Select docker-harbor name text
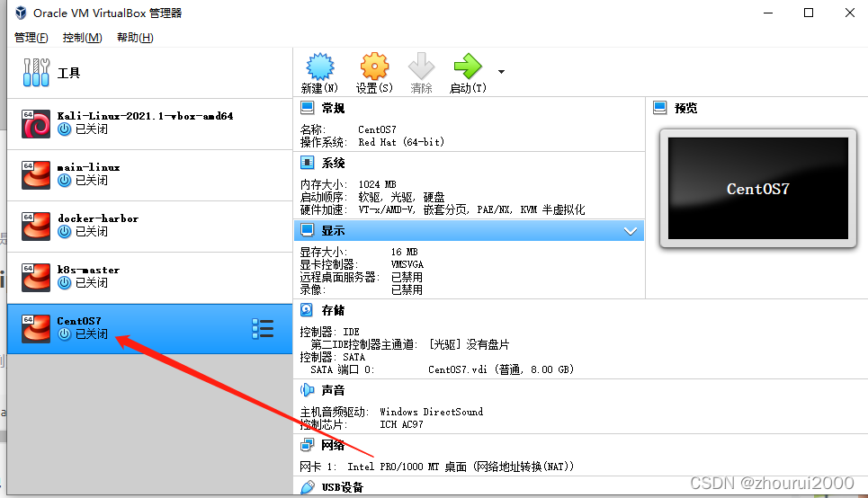Viewport: 868px width, 498px height. (x=98, y=218)
